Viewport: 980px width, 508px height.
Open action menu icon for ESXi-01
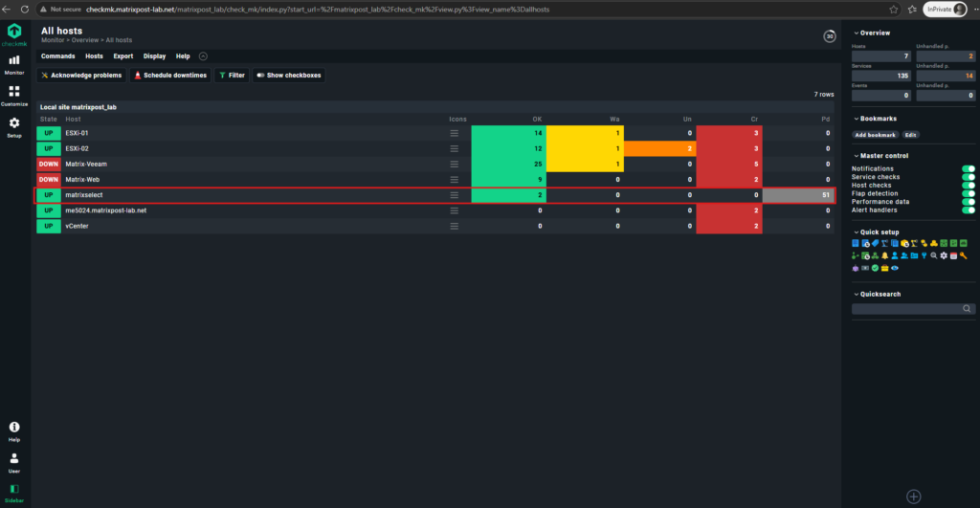[455, 133]
